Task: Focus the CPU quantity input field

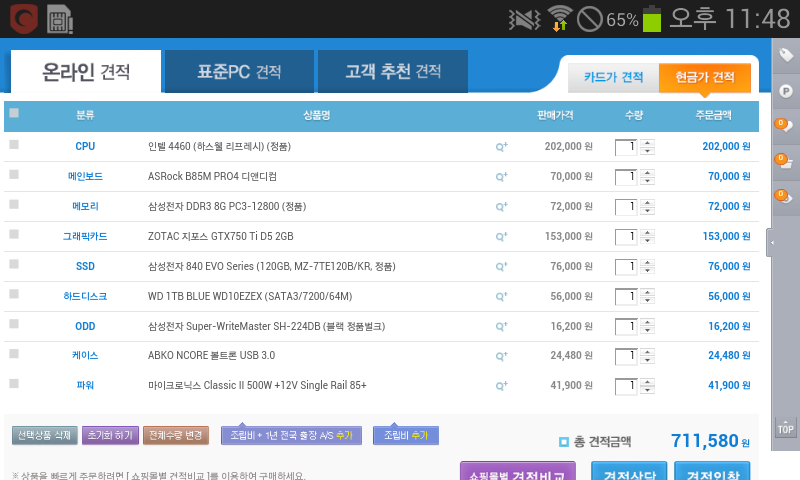Action: pyautogui.click(x=626, y=147)
